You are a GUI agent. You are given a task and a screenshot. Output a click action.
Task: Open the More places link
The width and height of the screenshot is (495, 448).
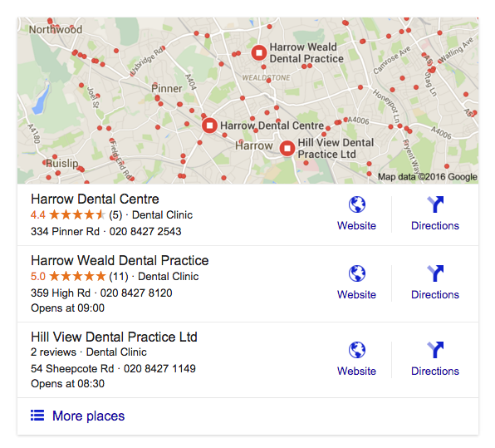click(x=88, y=416)
